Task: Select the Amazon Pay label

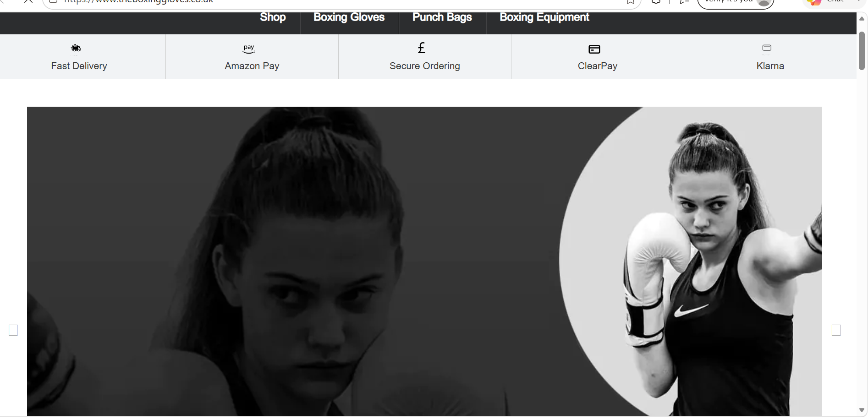Action: point(252,66)
